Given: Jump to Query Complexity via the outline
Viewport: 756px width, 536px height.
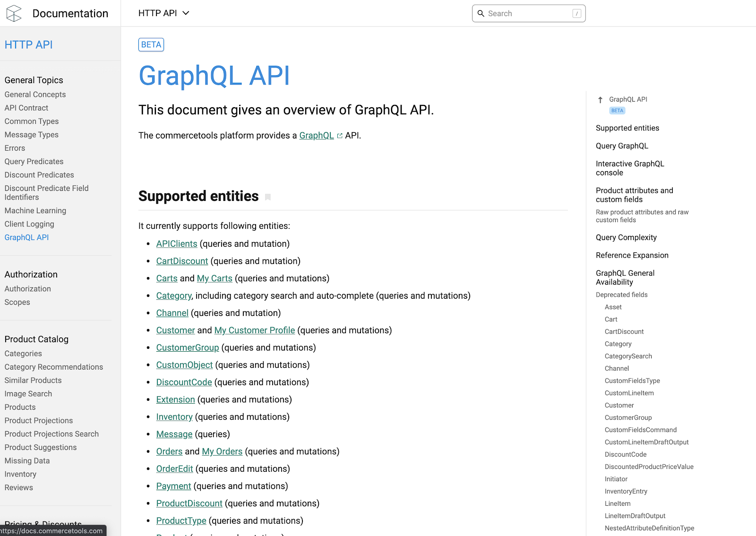Looking at the screenshot, I should pos(626,237).
